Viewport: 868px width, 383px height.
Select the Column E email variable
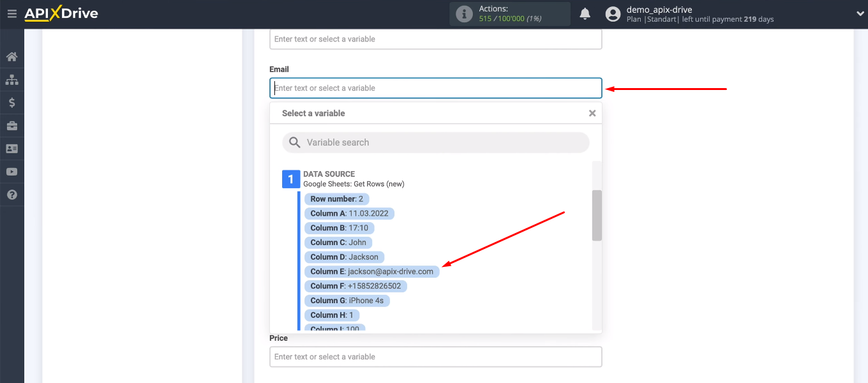tap(371, 271)
